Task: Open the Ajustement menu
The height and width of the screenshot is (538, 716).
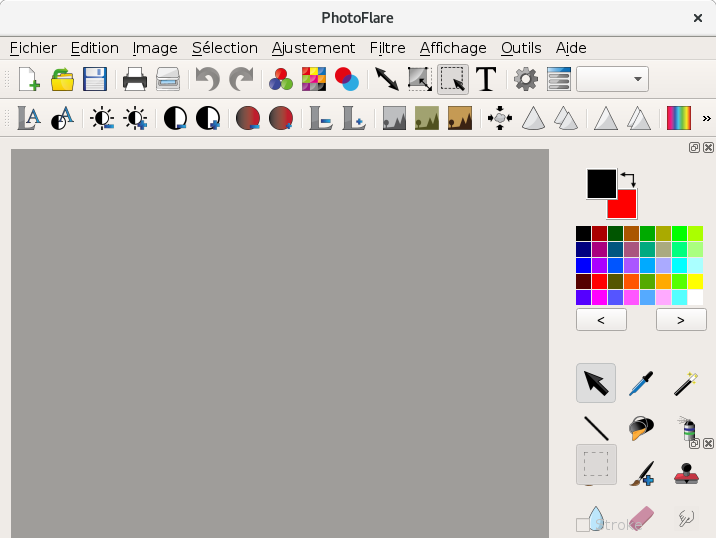Action: coord(313,47)
